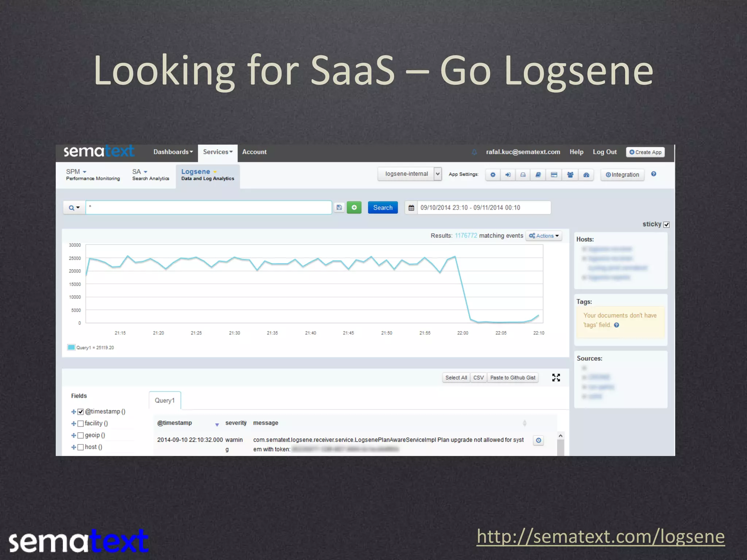Click the move handle beside @timestamp field
Screen dimensions: 747x560
[x=74, y=412]
